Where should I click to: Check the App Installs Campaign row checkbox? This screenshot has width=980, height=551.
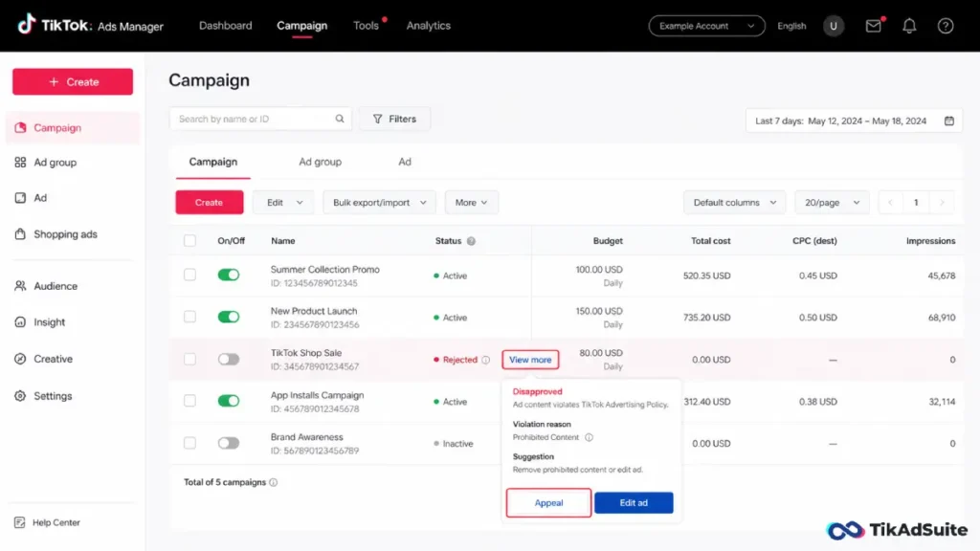190,401
